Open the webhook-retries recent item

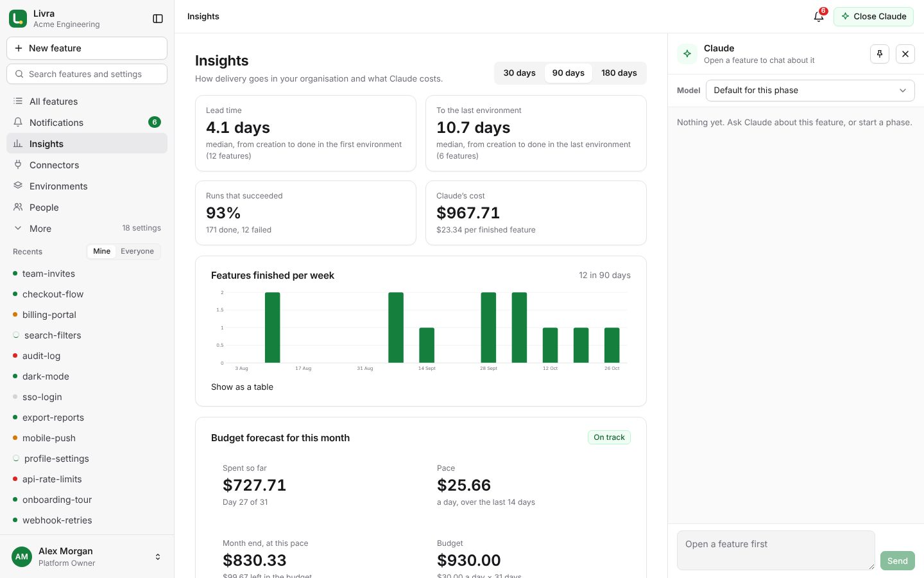point(87,520)
